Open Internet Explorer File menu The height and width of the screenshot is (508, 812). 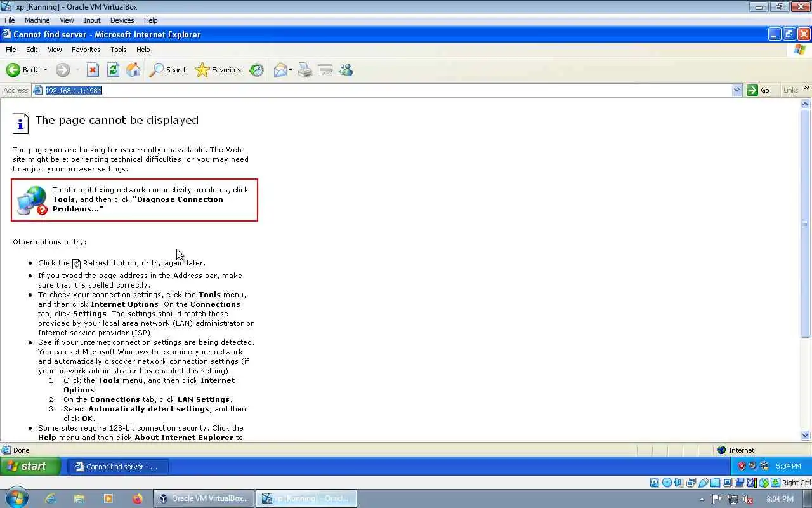point(11,50)
